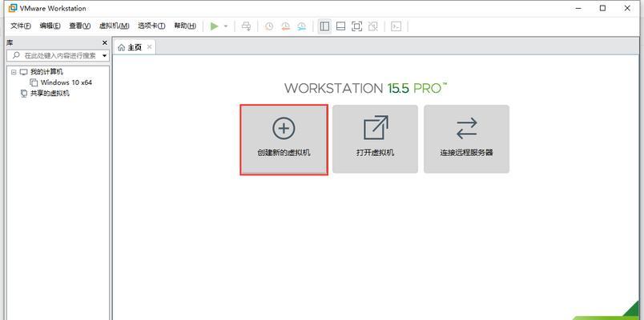The width and height of the screenshot is (644, 320).
Task: Click the shared VMs icon beside 共享的虚拟机
Action: click(24, 94)
